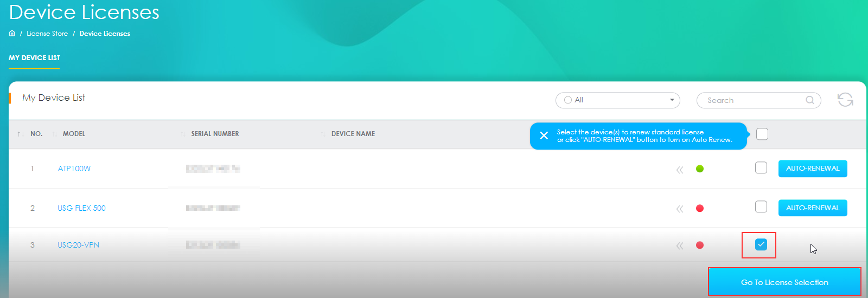Check the USG FLEX 500 checkbox
The image size is (868, 298).
tap(761, 207)
